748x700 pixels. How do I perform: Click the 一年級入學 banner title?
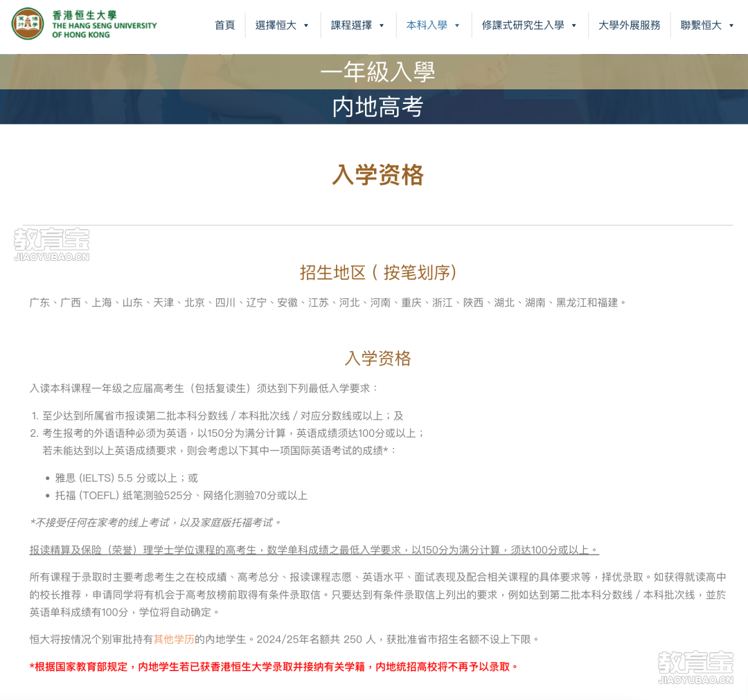click(377, 72)
